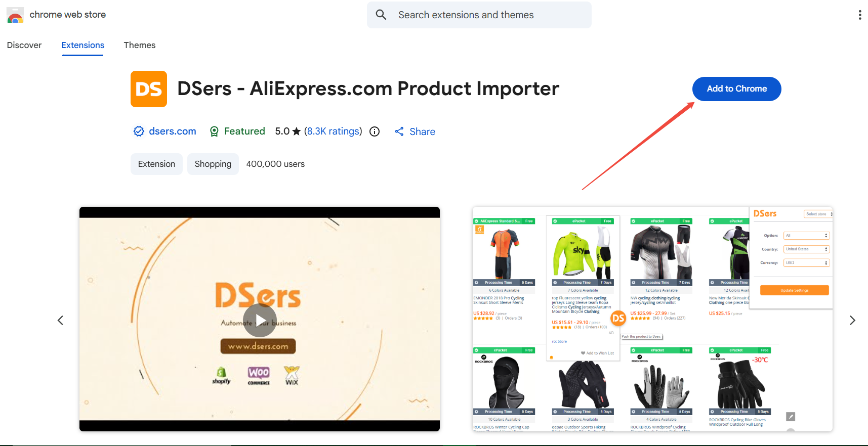Click the orange DS extension logo

coord(149,89)
